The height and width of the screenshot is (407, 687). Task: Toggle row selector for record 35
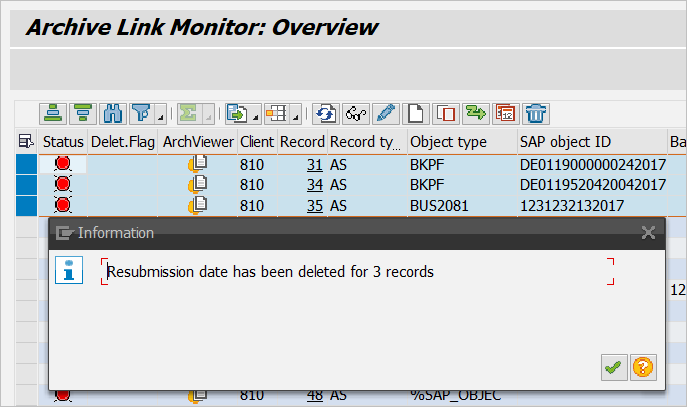pyautogui.click(x=27, y=205)
